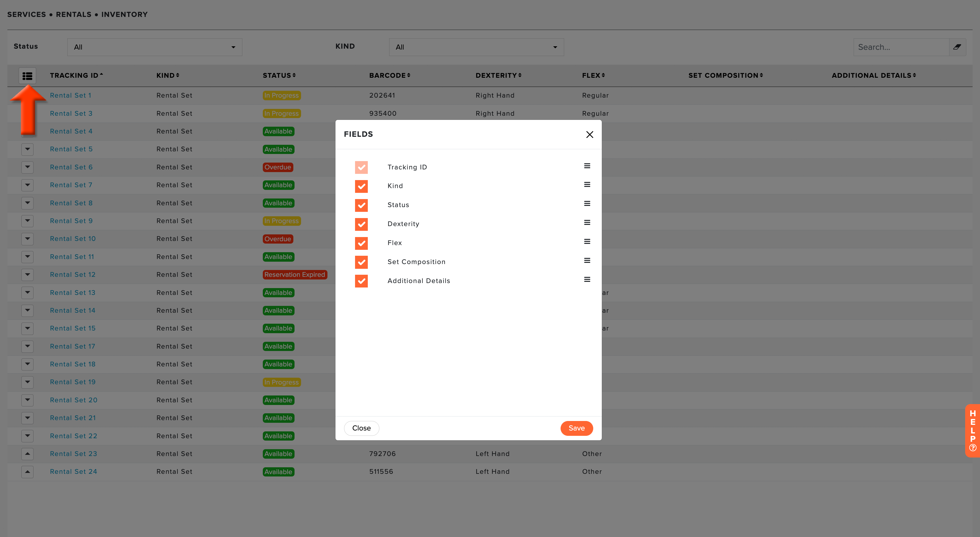Close the Fields dialog with the X
The width and height of the screenshot is (980, 537).
[x=590, y=134]
